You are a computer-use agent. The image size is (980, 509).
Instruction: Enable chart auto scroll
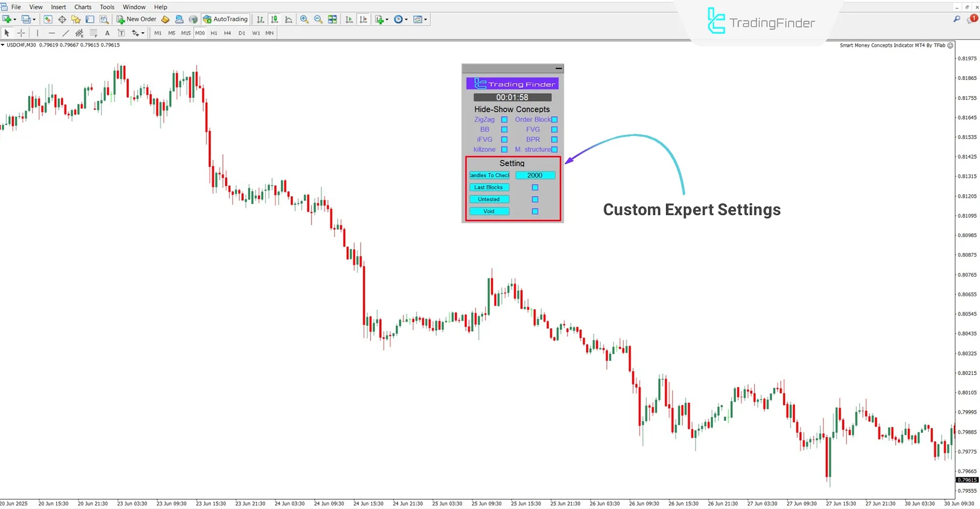click(349, 19)
